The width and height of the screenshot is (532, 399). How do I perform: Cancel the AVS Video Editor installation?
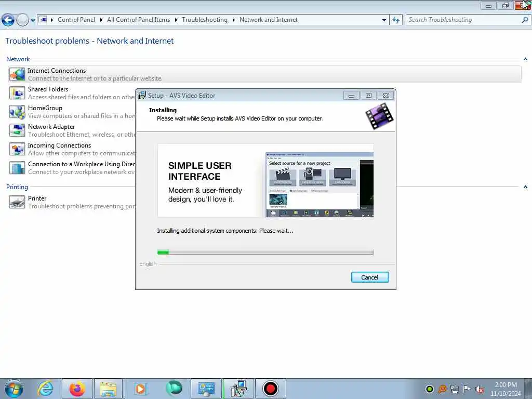point(370,277)
